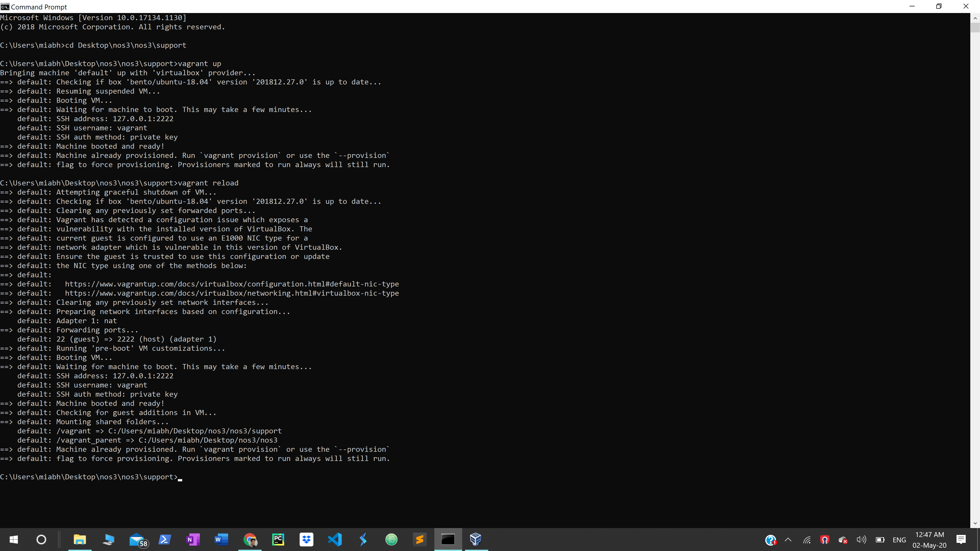The image size is (980, 551).
Task: Open Microsoft Word
Action: tap(222, 539)
